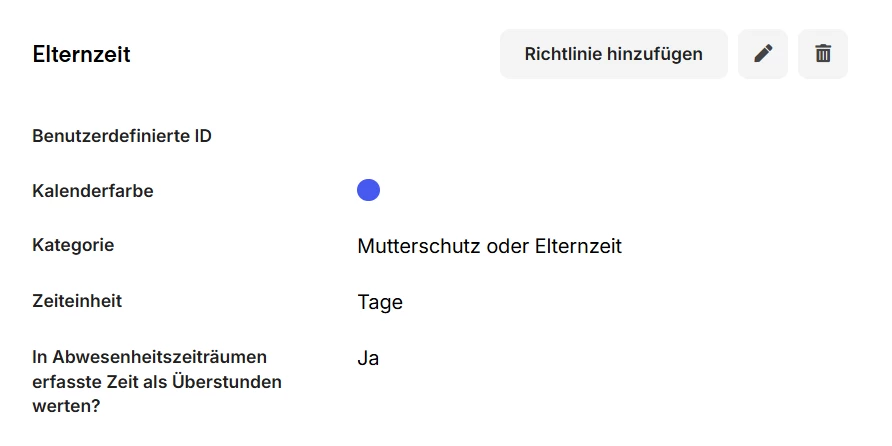
Task: Click the Zeiteinheit label
Action: coord(77,301)
